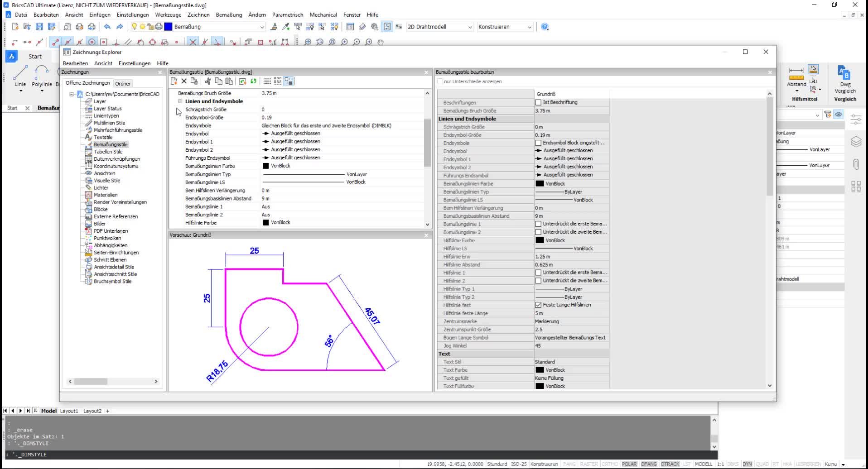The height and width of the screenshot is (469, 868).
Task: Open the Abstand tool dropdown arrow
Action: click(x=797, y=91)
